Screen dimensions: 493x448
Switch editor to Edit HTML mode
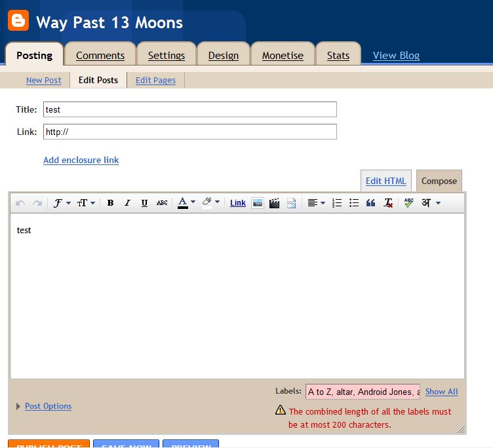(x=385, y=181)
